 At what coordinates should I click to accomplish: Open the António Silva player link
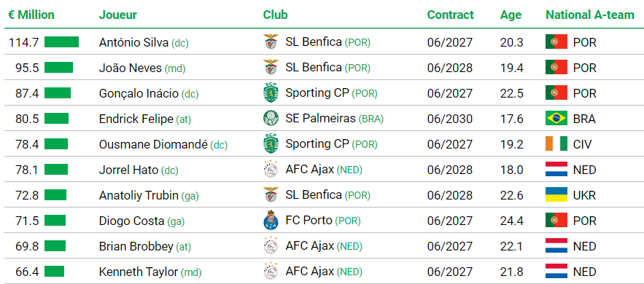134,42
